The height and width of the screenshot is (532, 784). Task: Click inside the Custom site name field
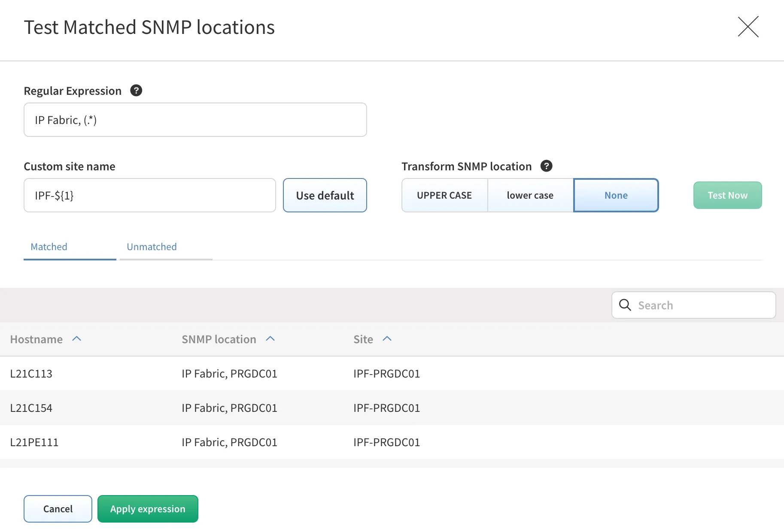(149, 195)
